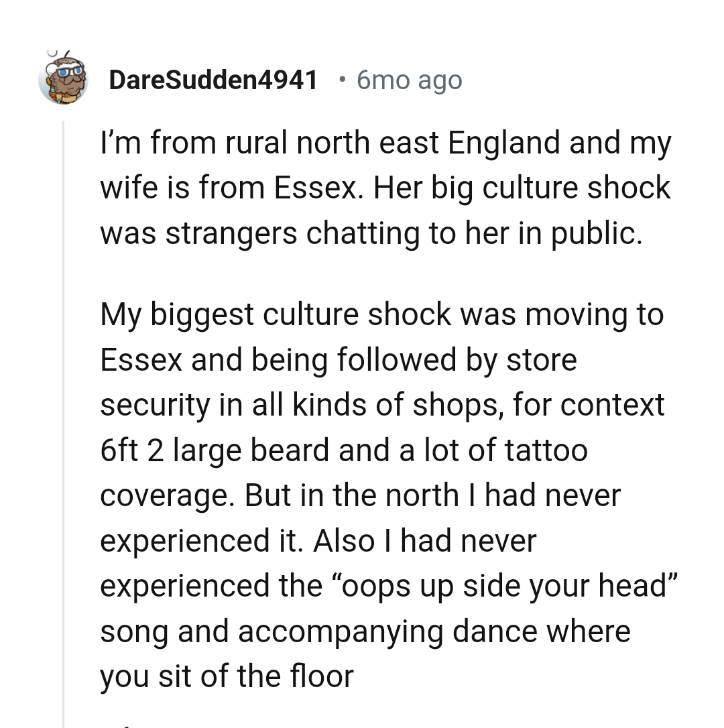The width and height of the screenshot is (724, 728).
Task: Open the DareSudden4941 username profile link
Action: point(213,80)
